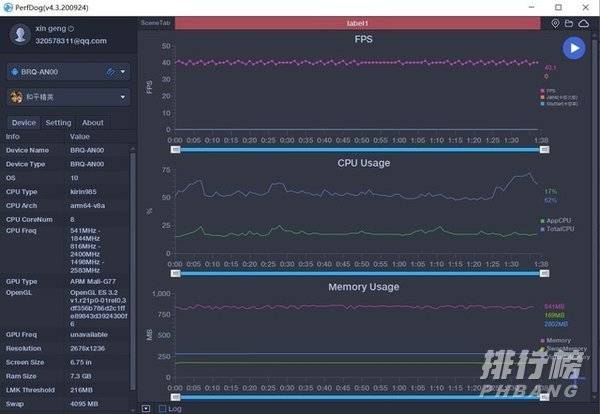
Task: Click Memory Usage chart left range handle
Action: click(176, 397)
